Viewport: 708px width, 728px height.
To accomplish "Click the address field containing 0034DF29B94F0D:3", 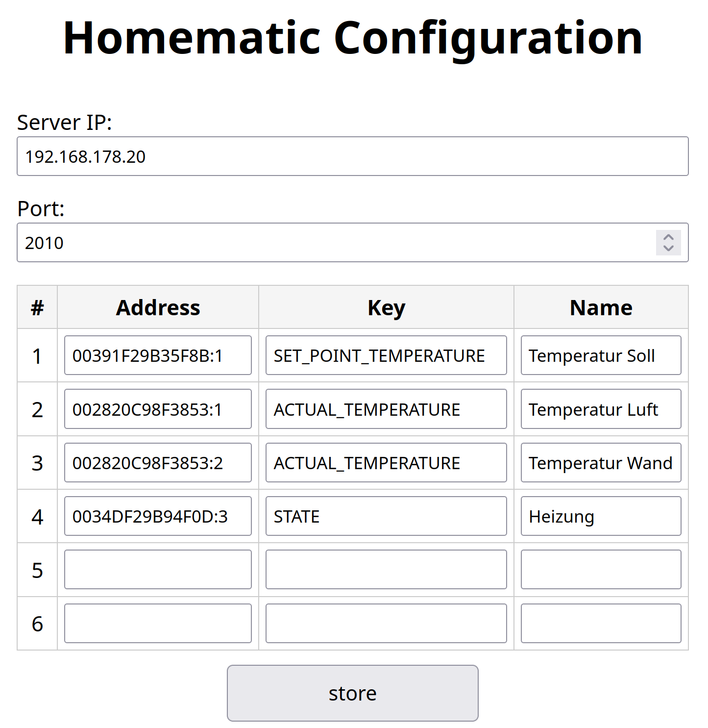I will [157, 516].
